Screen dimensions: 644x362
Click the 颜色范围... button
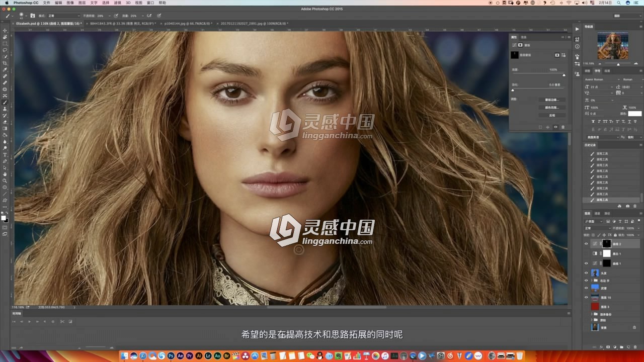point(552,108)
